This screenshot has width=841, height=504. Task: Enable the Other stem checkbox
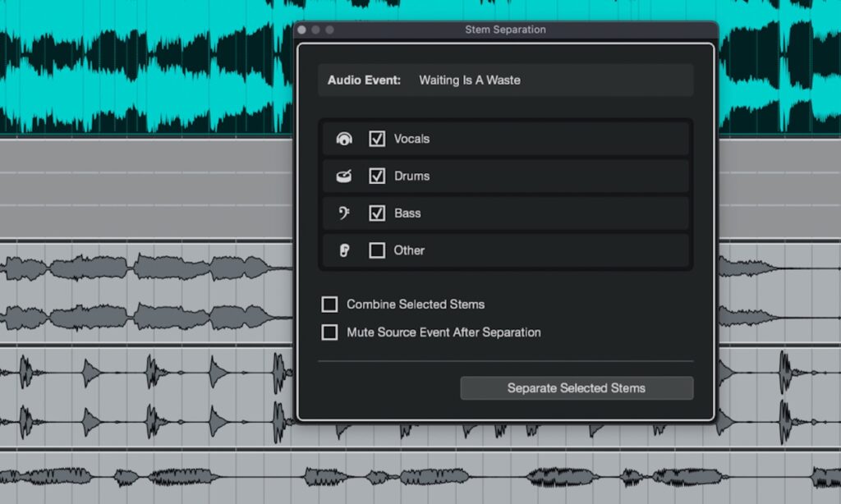point(376,250)
